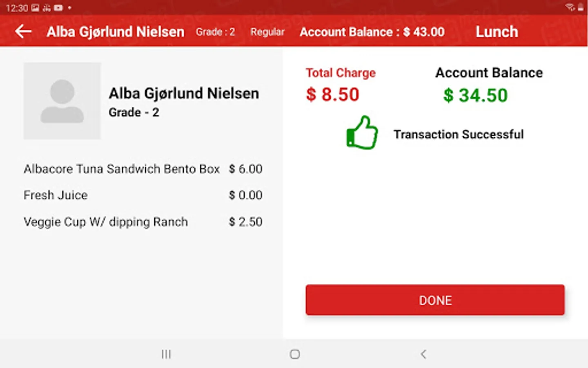The width and height of the screenshot is (588, 368).
Task: Tap the Wi-Fi status icon
Action: coord(570,7)
